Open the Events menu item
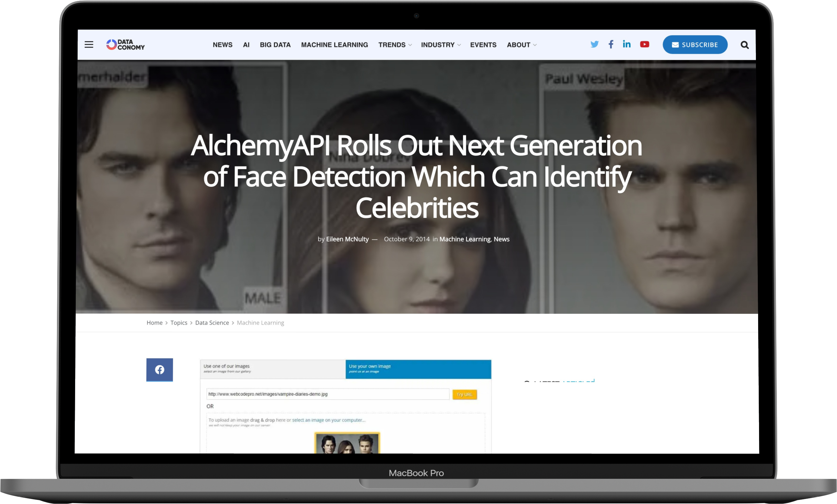The image size is (837, 504). click(483, 45)
